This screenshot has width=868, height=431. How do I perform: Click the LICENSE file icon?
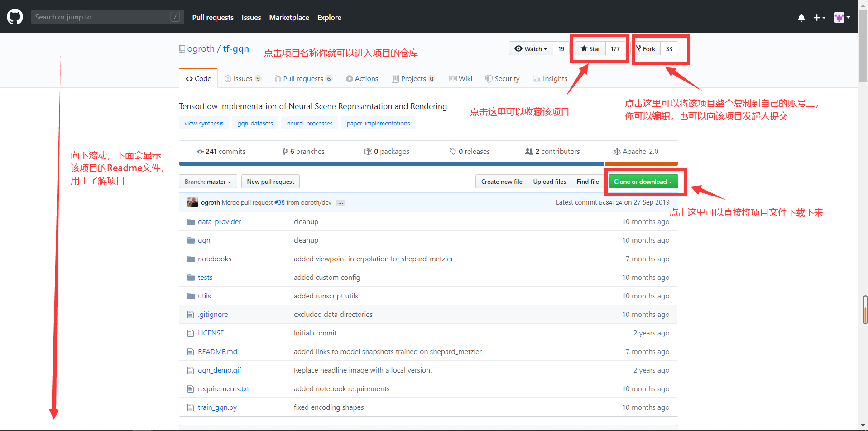coord(191,333)
